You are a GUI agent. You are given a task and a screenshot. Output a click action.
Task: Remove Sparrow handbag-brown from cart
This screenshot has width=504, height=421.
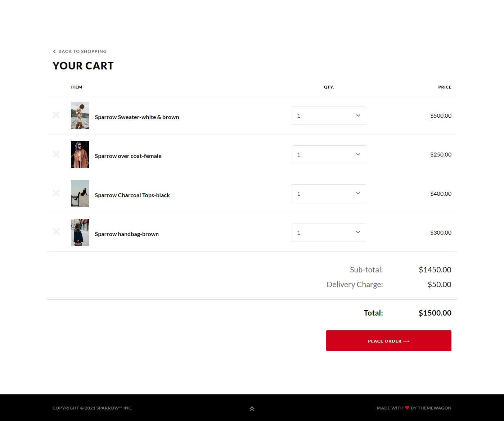coord(56,232)
